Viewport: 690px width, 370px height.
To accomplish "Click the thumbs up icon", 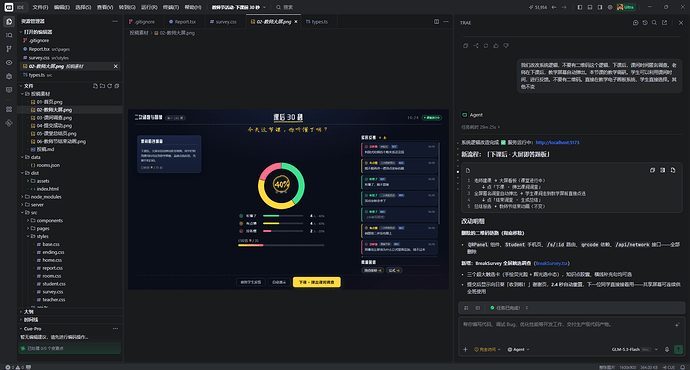I will [496, 46].
